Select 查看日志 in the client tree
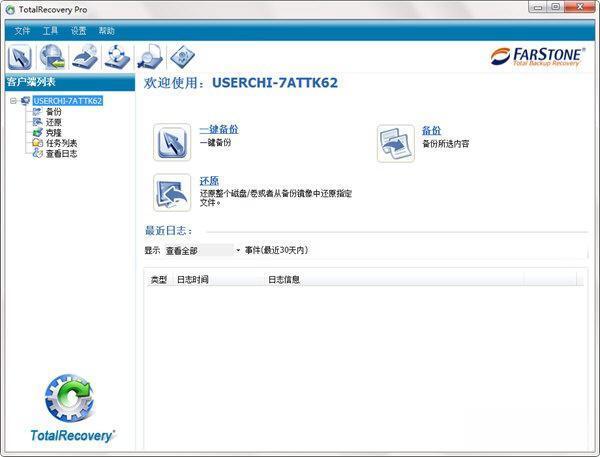This screenshot has height=457, width=600. click(61, 153)
